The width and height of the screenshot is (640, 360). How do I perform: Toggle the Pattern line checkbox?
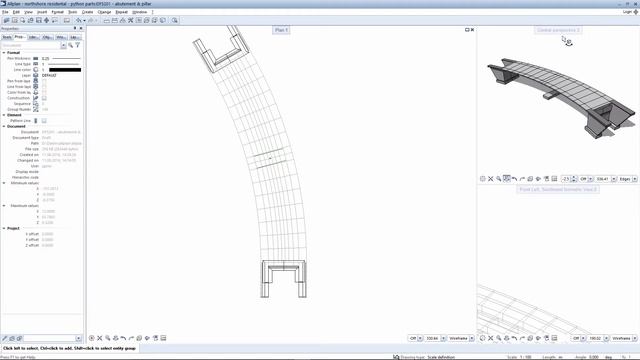(x=44, y=121)
